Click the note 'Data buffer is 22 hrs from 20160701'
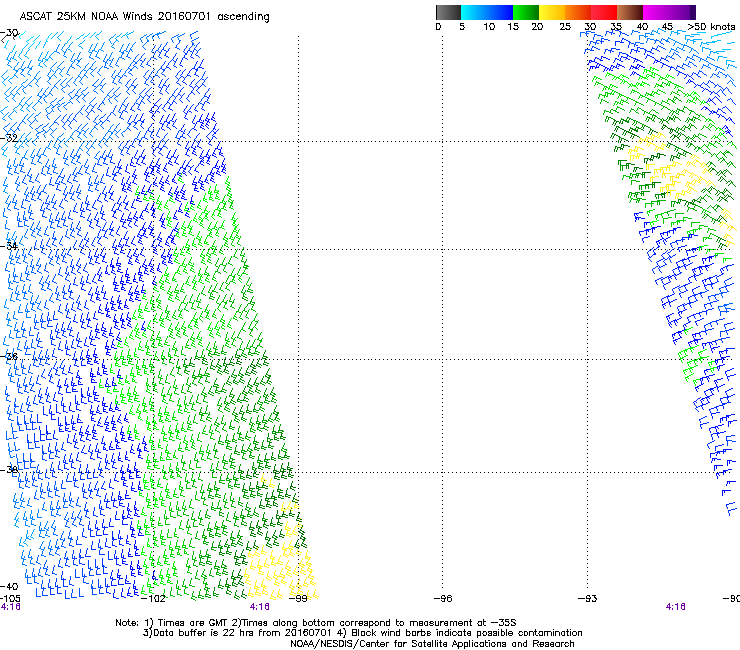 point(241,633)
